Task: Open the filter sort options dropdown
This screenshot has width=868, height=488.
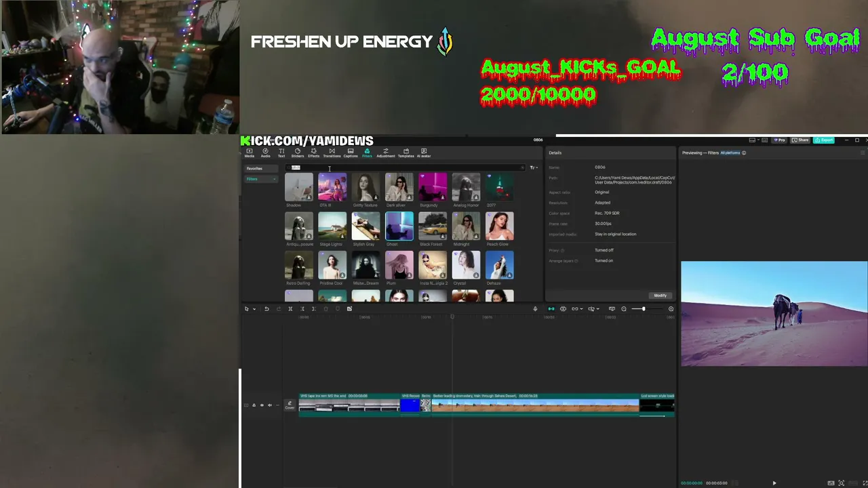Action: coord(534,167)
